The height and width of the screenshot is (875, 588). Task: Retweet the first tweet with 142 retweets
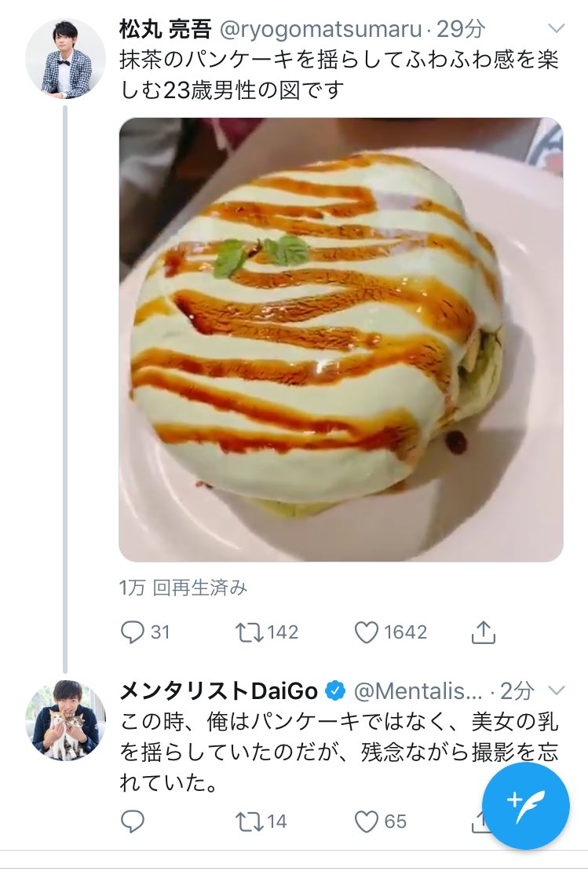click(x=250, y=632)
